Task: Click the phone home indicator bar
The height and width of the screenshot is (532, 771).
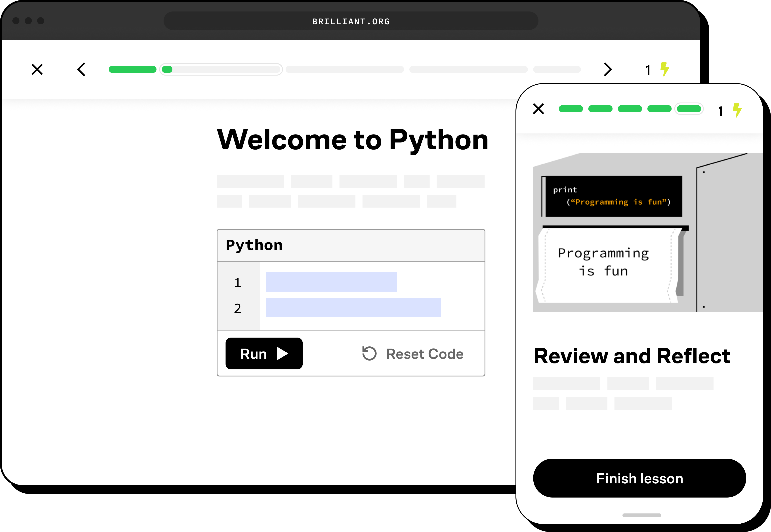Action: pos(642,515)
